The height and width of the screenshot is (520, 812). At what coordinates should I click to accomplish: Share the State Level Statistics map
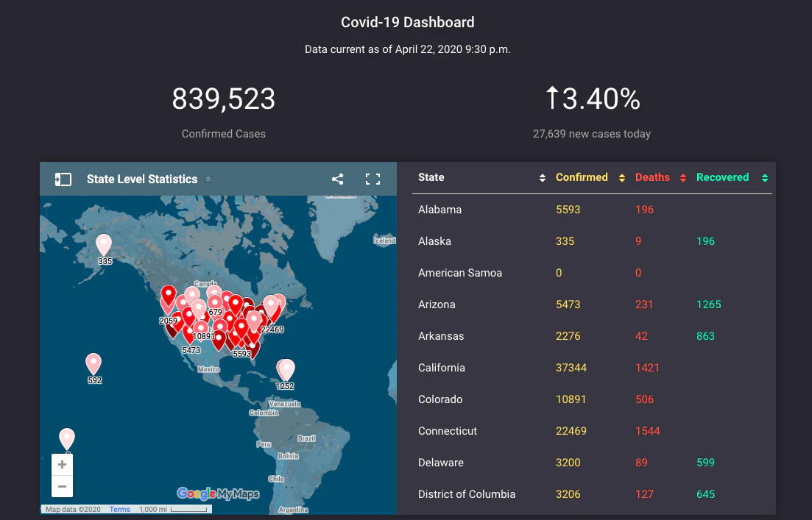coord(338,179)
